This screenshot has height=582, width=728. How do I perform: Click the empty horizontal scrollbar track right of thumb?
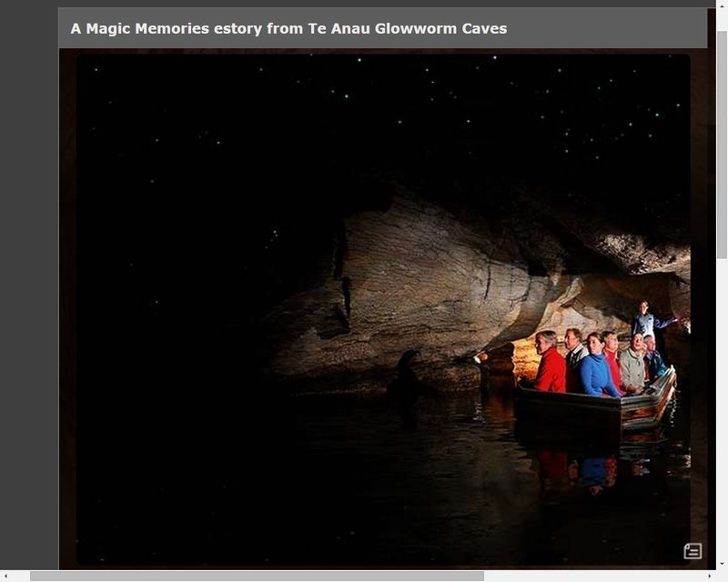pos(591,576)
